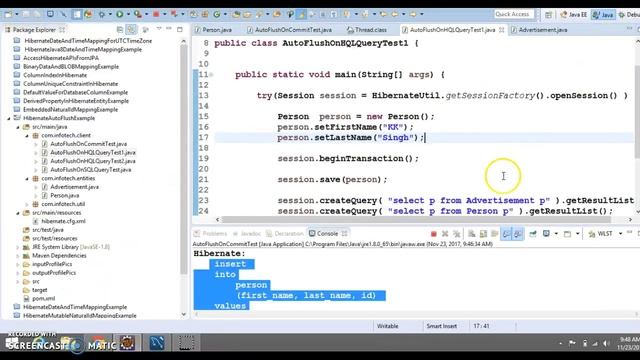Open Package Explorer View Menu dropdown

pyautogui.click(x=159, y=29)
